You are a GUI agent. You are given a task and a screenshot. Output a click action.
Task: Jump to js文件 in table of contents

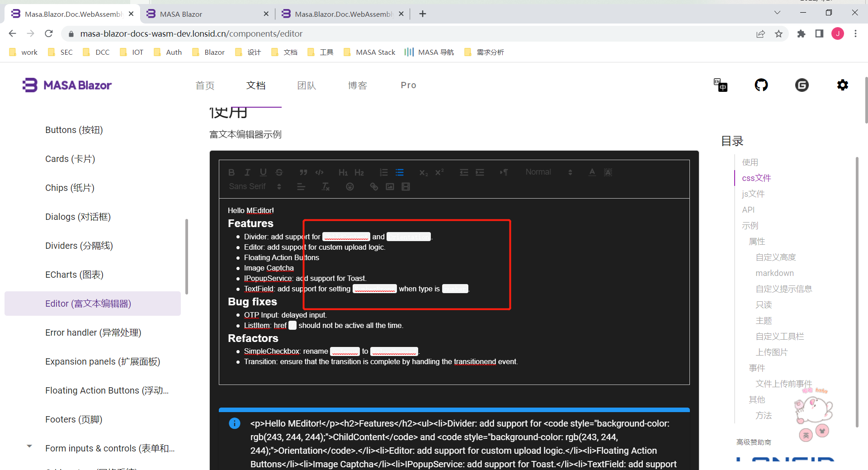click(753, 194)
